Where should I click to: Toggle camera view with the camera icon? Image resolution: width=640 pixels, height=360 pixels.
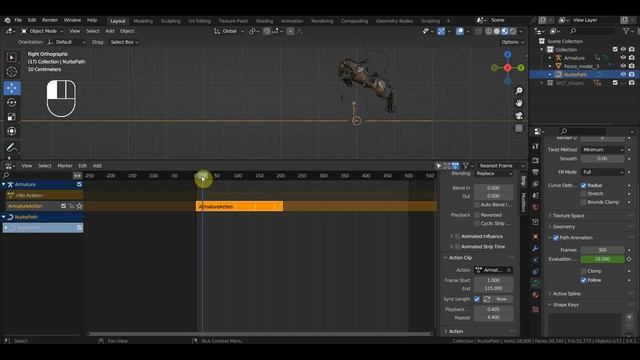click(519, 116)
